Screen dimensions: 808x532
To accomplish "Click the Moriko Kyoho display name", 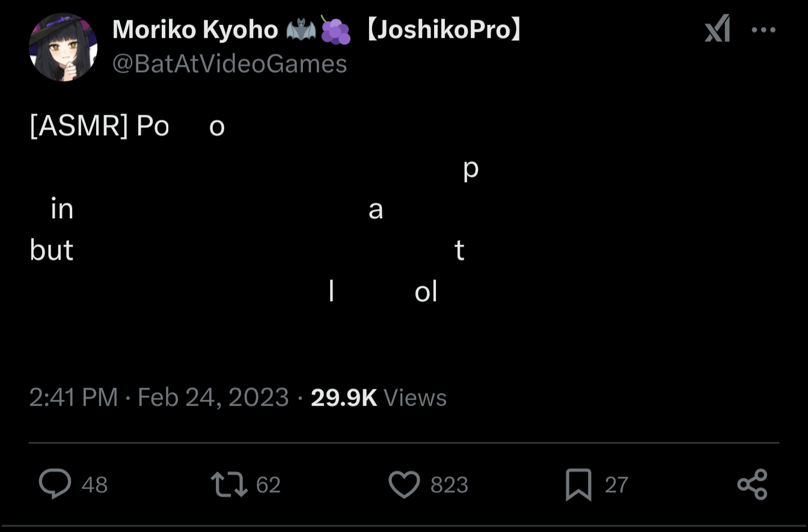I will click(195, 29).
